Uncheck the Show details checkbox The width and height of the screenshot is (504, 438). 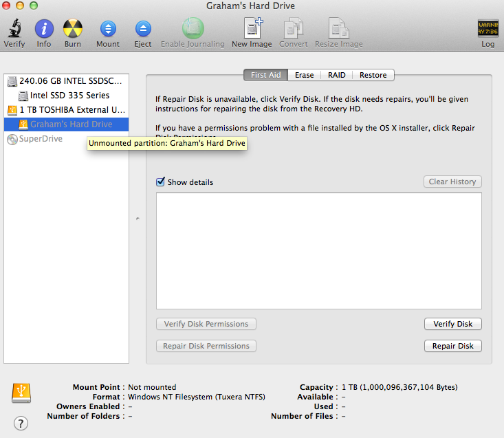(160, 182)
